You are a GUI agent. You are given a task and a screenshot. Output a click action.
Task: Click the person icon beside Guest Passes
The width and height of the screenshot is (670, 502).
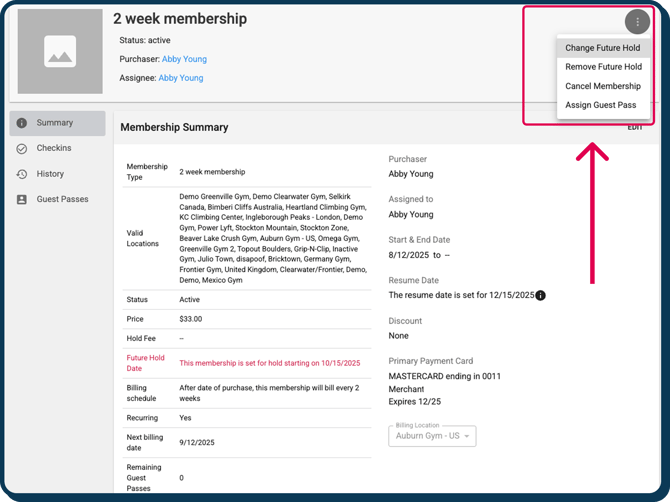click(x=22, y=199)
